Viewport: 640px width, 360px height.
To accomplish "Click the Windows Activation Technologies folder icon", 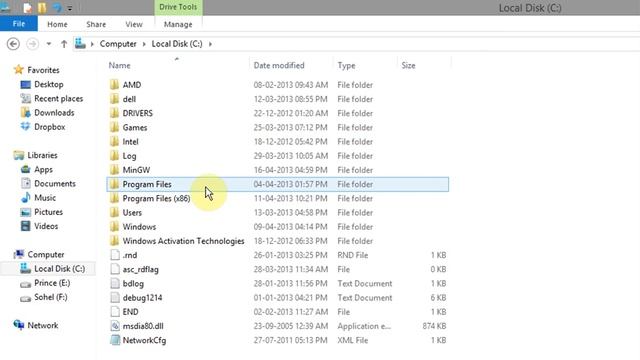I will pos(115,241).
